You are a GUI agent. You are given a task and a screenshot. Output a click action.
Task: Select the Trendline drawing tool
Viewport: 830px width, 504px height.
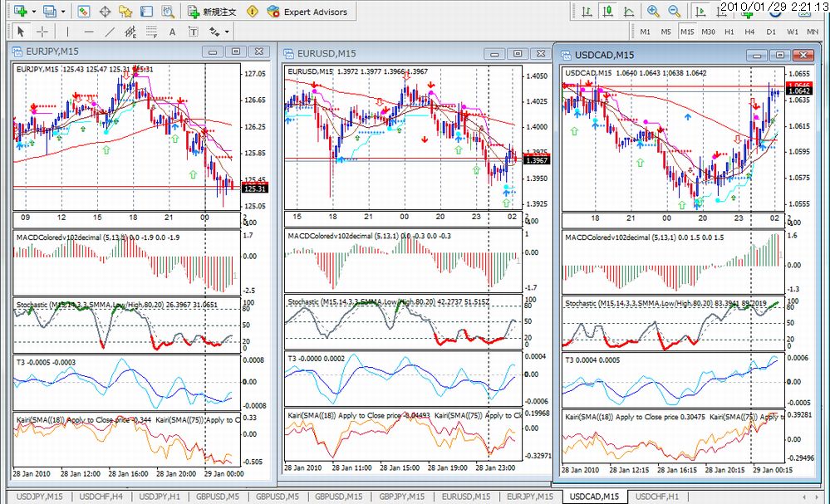pyautogui.click(x=109, y=32)
